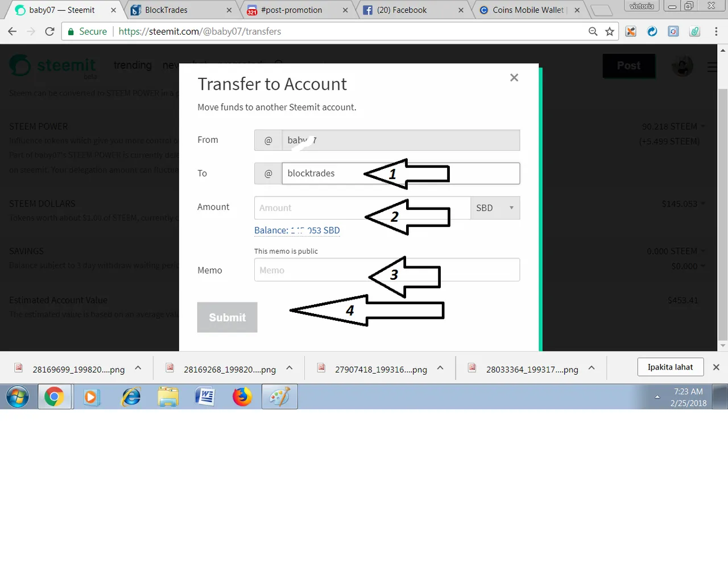Expand options for 28033364_199317 png download
This screenshot has height=567, width=728.
coord(591,368)
